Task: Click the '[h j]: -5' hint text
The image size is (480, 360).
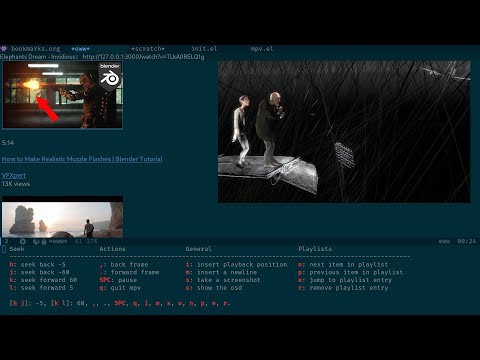Action: (x=28, y=303)
